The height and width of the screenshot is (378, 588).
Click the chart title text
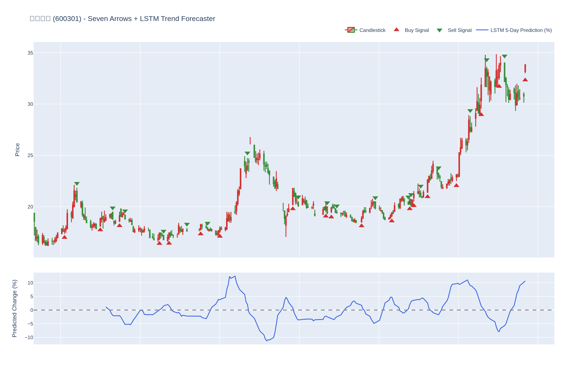coord(122,19)
